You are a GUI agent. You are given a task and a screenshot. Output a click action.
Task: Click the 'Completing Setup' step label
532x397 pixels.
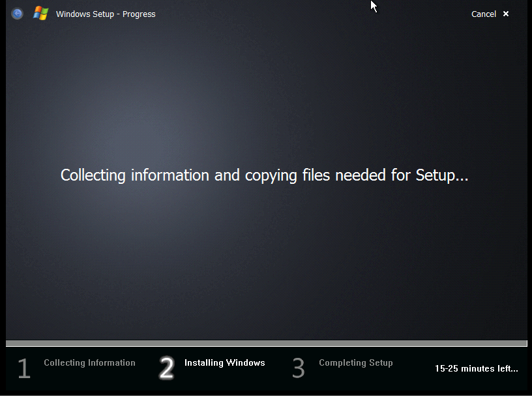356,363
